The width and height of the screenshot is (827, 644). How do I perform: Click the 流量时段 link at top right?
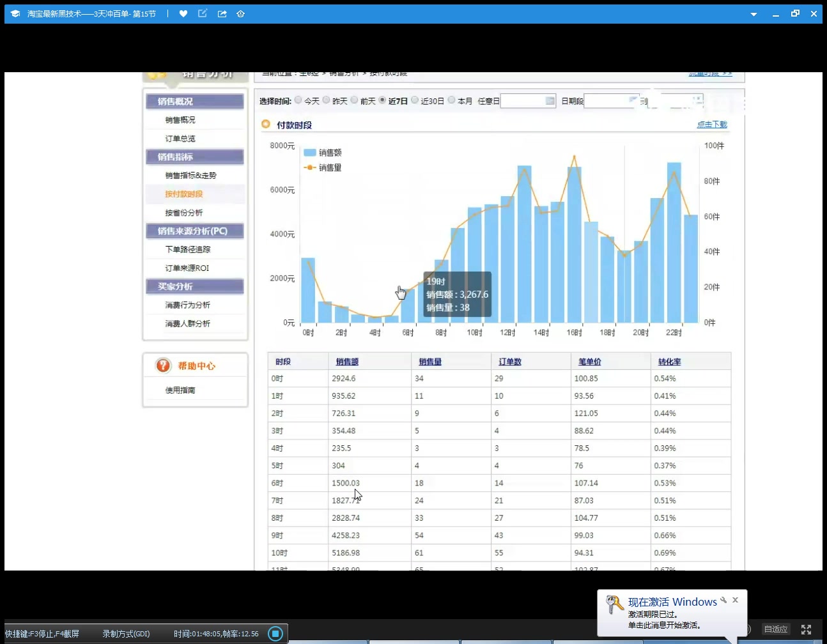pos(710,74)
